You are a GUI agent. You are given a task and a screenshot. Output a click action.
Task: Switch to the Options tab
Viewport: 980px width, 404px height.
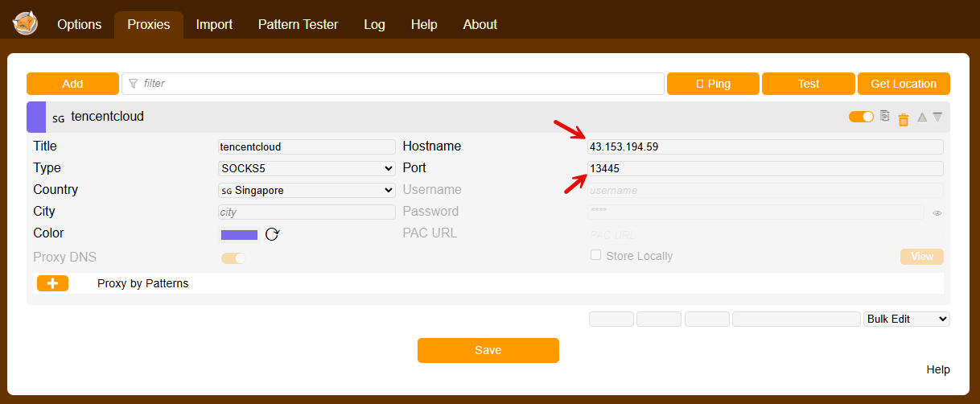pos(80,24)
